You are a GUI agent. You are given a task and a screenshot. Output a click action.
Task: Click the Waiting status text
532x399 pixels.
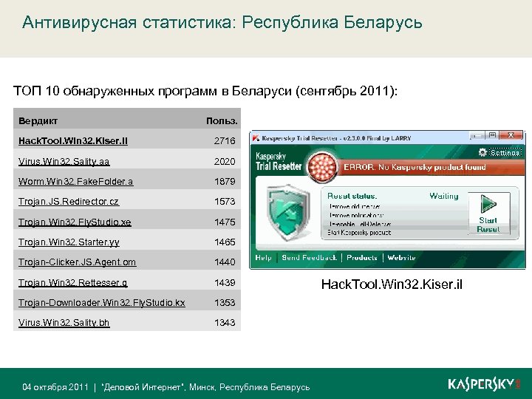point(444,196)
